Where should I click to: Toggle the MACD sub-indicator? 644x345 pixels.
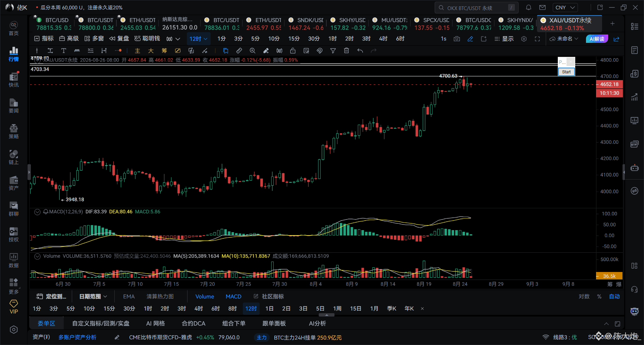[233, 296]
